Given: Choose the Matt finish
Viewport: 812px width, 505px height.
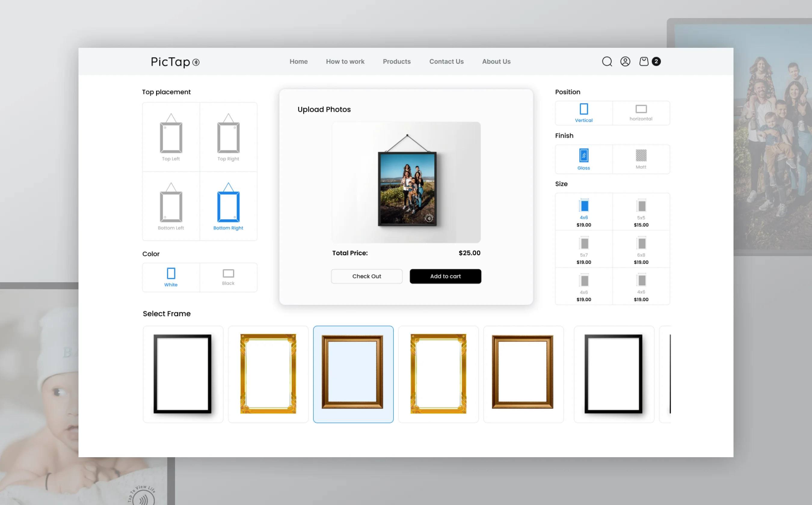Looking at the screenshot, I should pyautogui.click(x=641, y=159).
